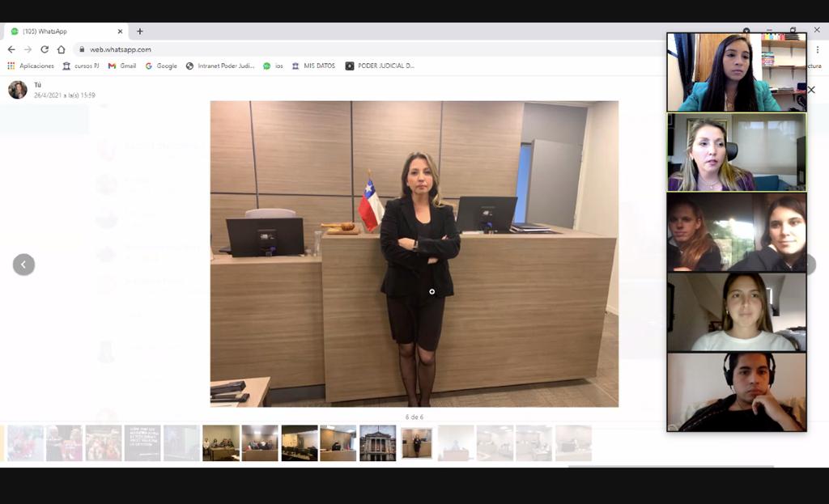Open the PODER JUDICIAL bookmark

coord(380,66)
